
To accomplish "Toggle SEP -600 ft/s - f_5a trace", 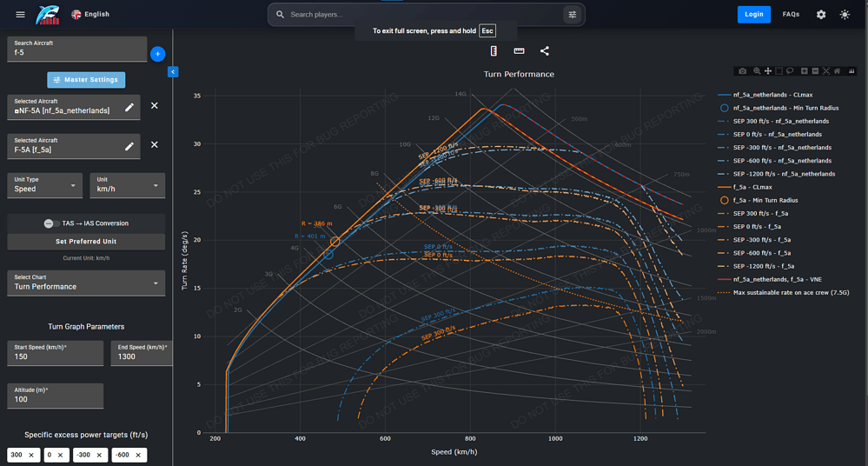I will pos(754,253).
